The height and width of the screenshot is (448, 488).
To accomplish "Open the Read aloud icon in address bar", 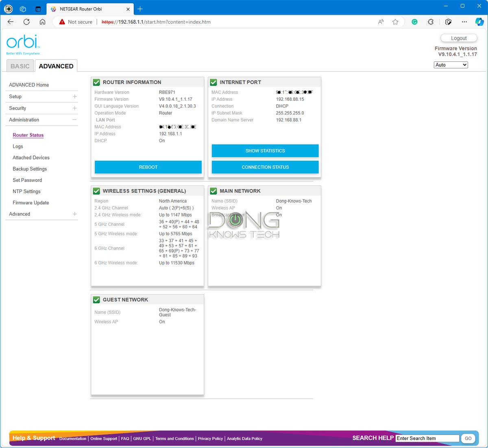I will tap(381, 22).
